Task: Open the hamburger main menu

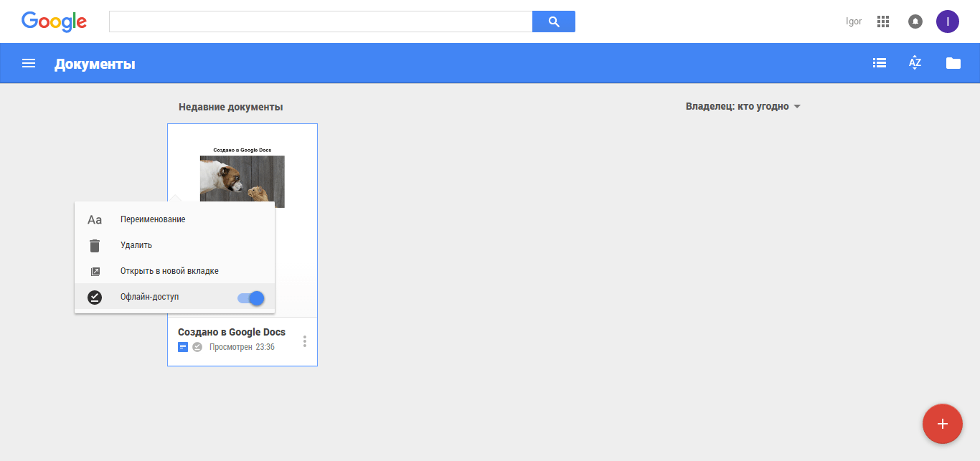Action: (29, 63)
